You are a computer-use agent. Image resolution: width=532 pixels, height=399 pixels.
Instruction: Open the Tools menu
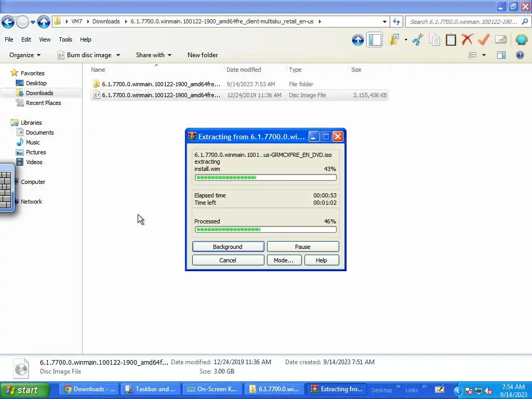point(65,39)
